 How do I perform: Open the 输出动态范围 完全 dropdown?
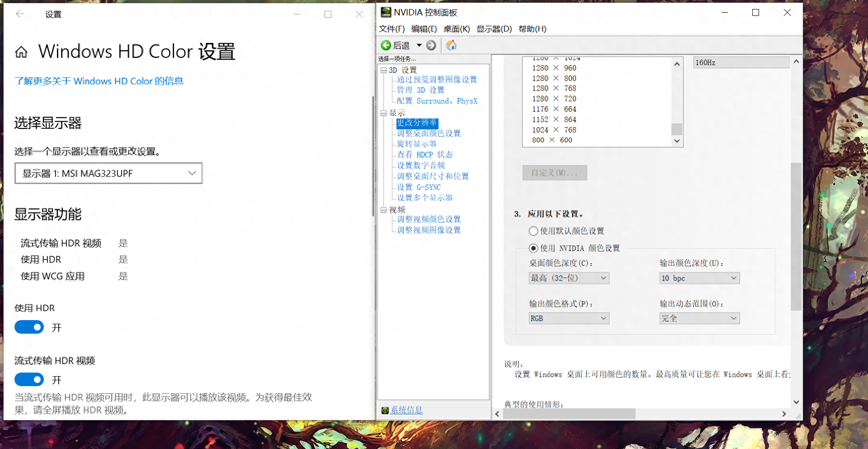coord(699,318)
